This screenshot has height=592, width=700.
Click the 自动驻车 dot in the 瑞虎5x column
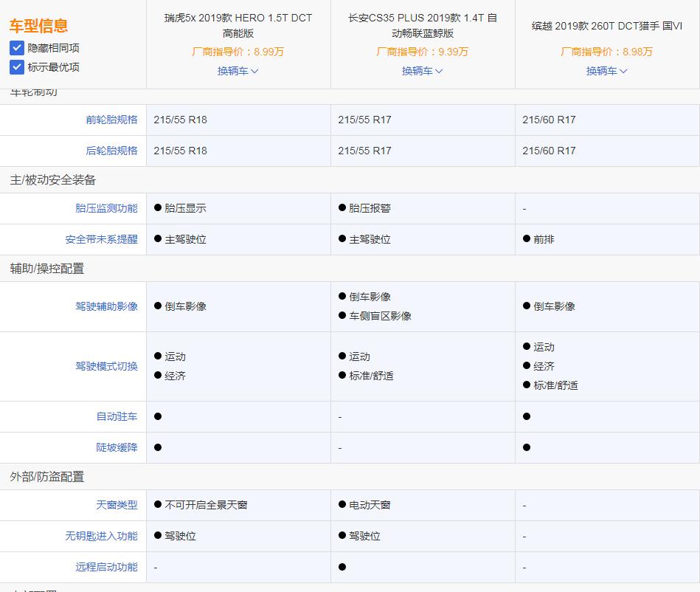pyautogui.click(x=158, y=416)
